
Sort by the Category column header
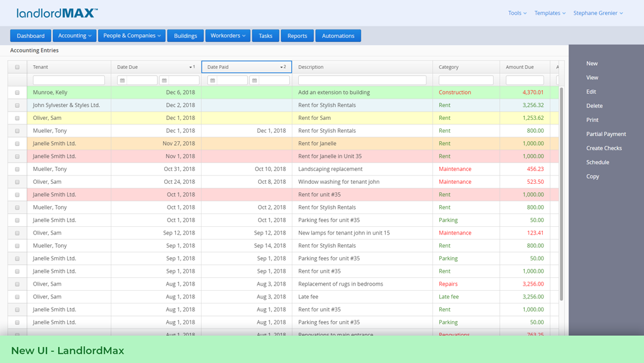(x=466, y=67)
